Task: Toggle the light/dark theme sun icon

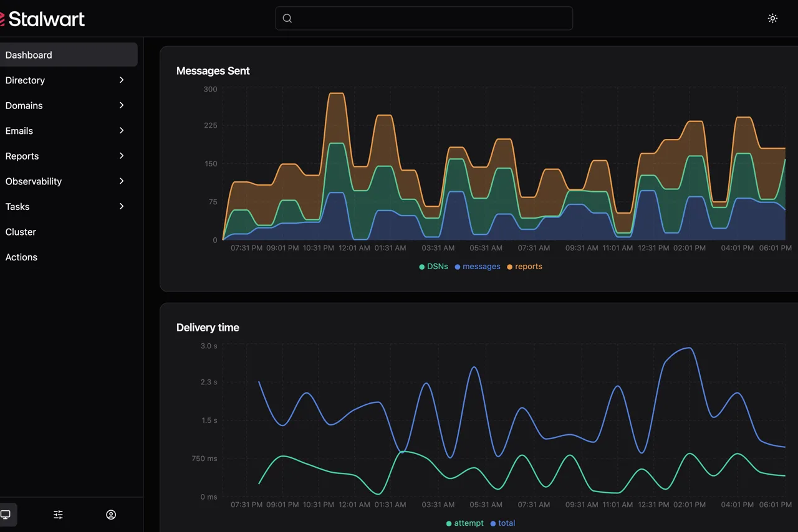Action: point(772,19)
